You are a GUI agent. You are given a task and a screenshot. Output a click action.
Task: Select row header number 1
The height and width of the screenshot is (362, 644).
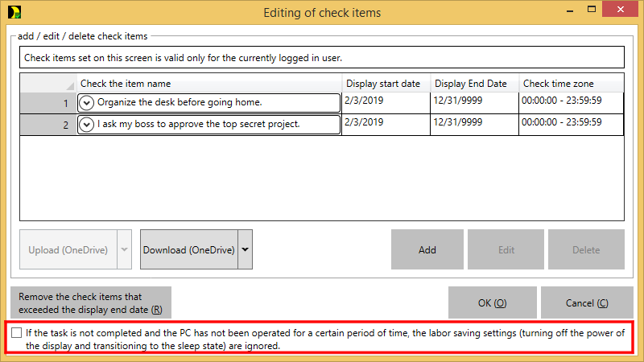[48, 103]
